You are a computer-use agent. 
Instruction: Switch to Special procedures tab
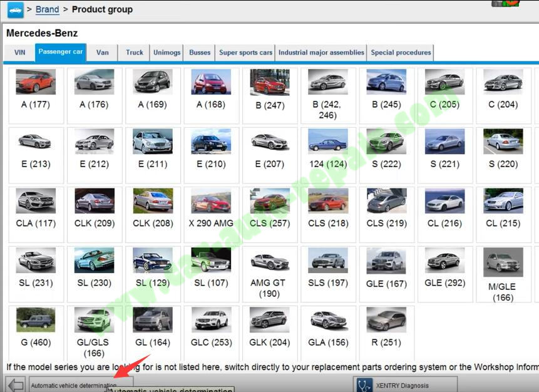click(x=401, y=53)
